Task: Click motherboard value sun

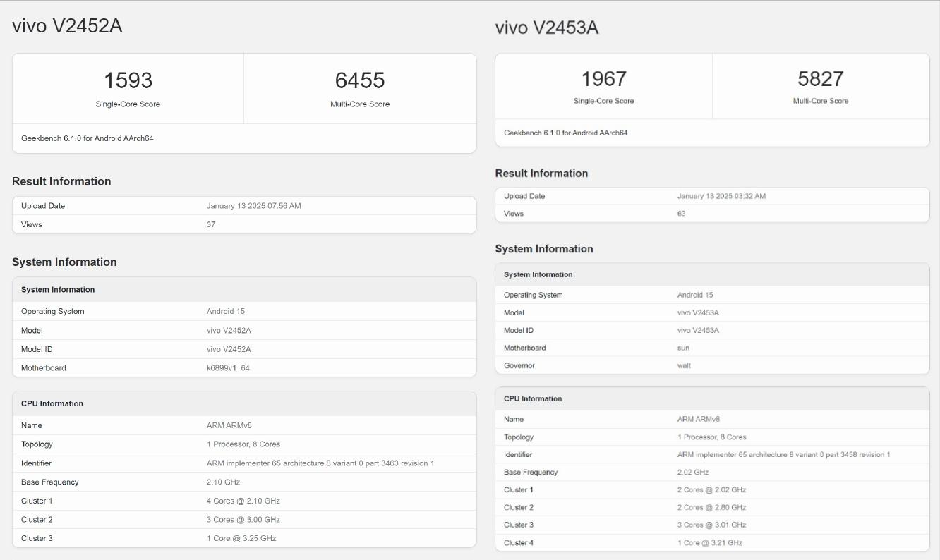Action: click(x=684, y=348)
